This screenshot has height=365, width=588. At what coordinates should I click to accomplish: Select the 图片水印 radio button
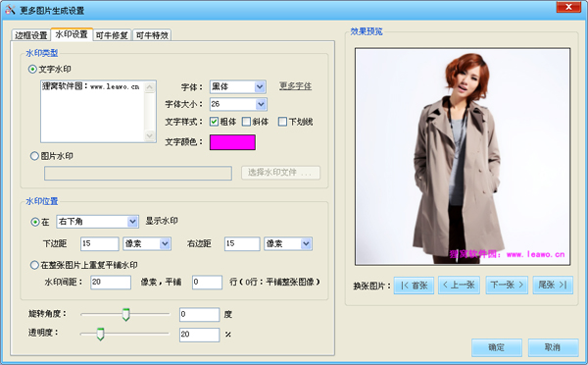pos(34,156)
